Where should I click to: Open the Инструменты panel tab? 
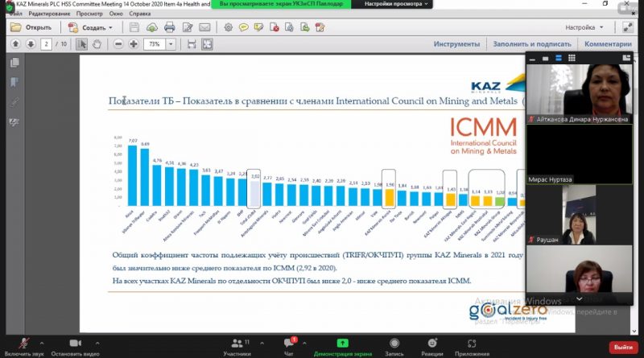tap(456, 44)
